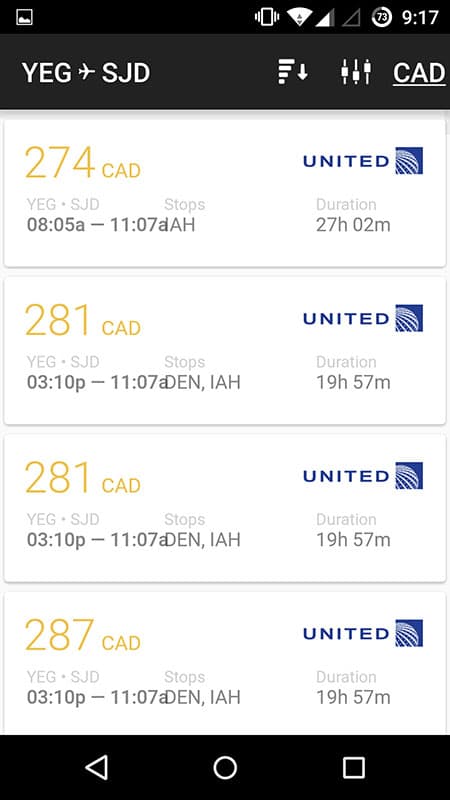This screenshot has width=450, height=800.
Task: Tap the 08:05a departure time flight
Action: tap(56, 224)
